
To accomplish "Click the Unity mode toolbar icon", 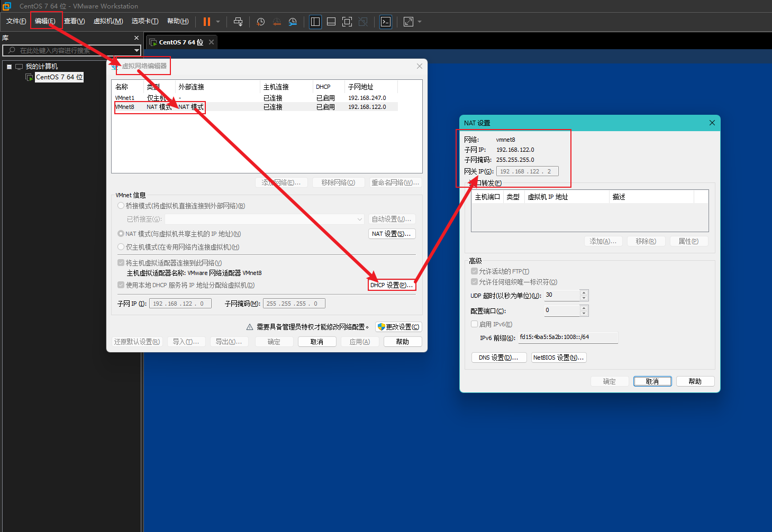I will tap(363, 22).
